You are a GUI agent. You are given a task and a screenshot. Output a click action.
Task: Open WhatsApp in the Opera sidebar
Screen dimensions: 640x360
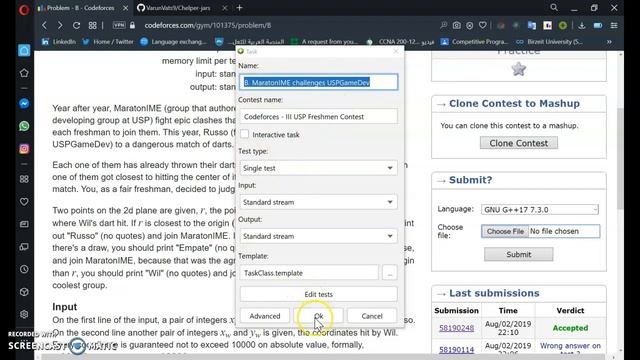click(24, 126)
